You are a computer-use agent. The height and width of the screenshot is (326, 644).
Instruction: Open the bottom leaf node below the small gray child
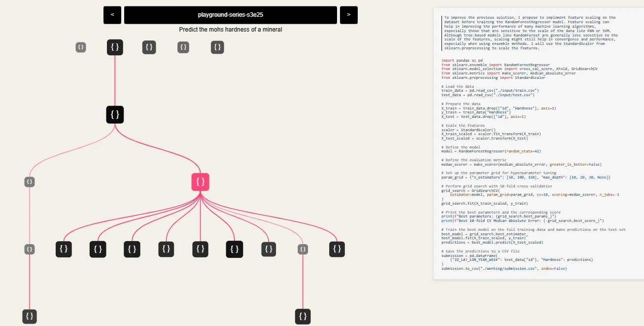[303, 316]
